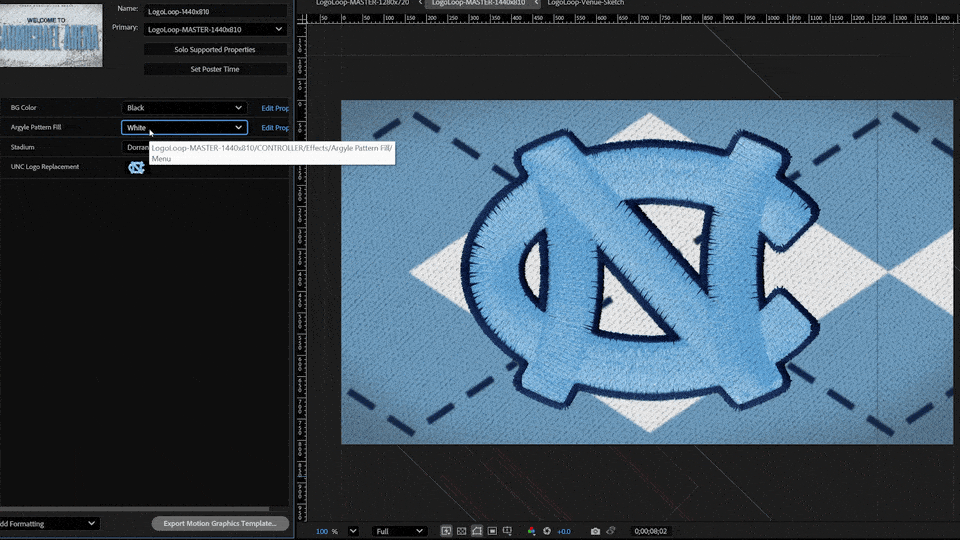Toggle mask and shape path visibility
960x540 pixels.
pos(477,531)
